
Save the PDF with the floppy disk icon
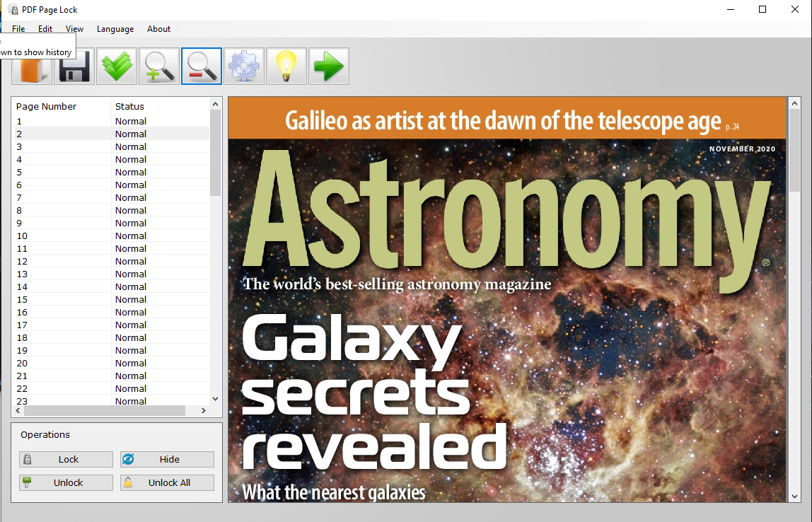74,66
